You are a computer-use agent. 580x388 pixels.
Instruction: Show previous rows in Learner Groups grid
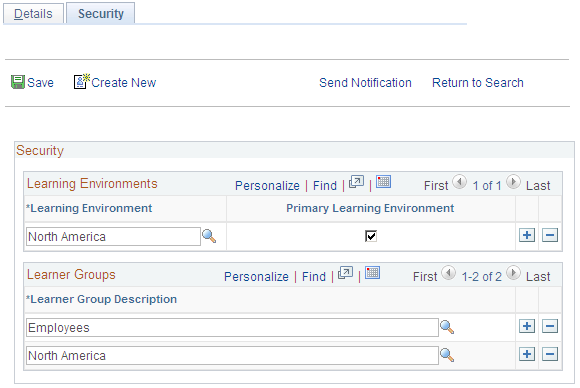point(449,273)
